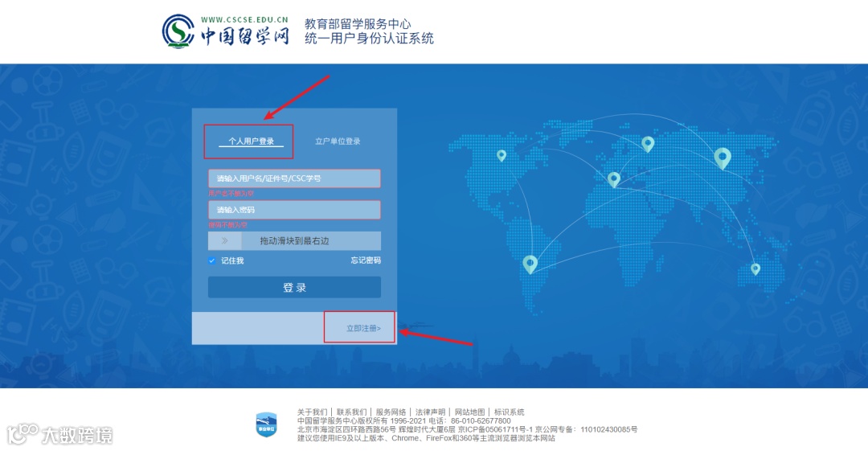The image size is (868, 451).
Task: Click the map pin over South America
Action: pyautogui.click(x=530, y=264)
